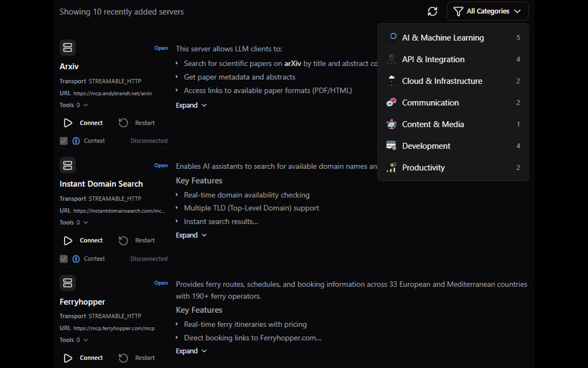
Task: Expand the Instant Domain Search description
Action: (192, 235)
